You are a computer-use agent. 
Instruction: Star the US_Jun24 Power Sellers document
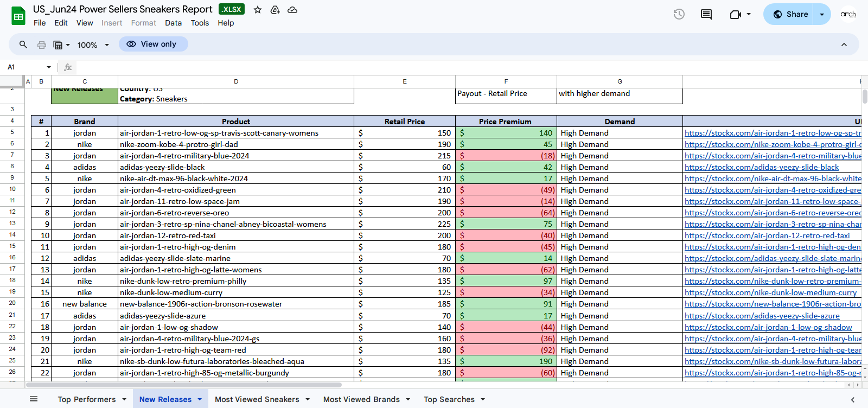click(x=258, y=10)
